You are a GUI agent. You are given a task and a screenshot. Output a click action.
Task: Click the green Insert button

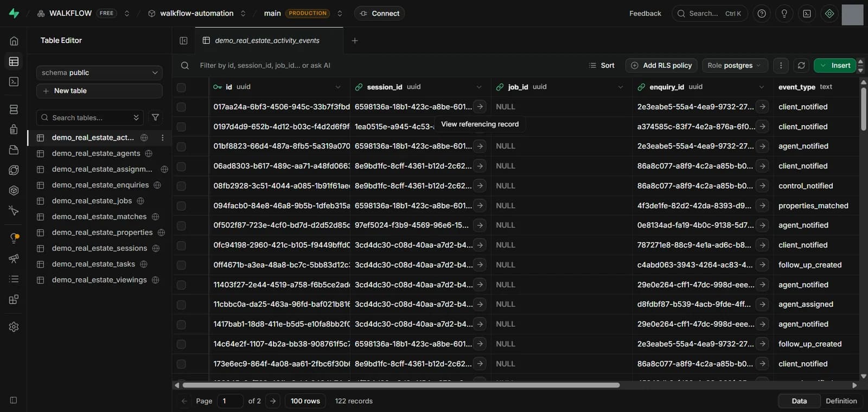[x=835, y=66]
